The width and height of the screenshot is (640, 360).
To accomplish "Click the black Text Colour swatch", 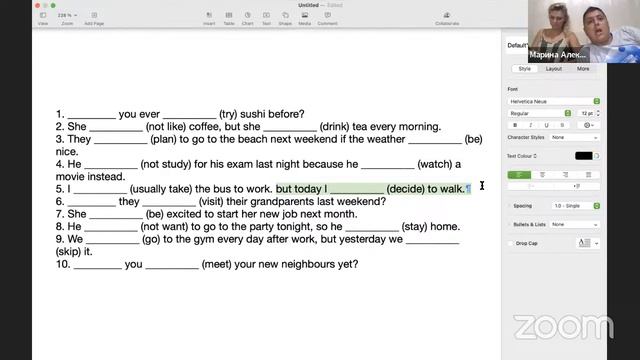I will (x=584, y=156).
